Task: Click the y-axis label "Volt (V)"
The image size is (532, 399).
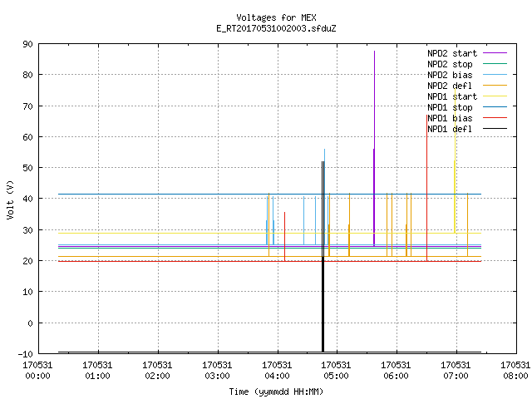Action: (10, 199)
